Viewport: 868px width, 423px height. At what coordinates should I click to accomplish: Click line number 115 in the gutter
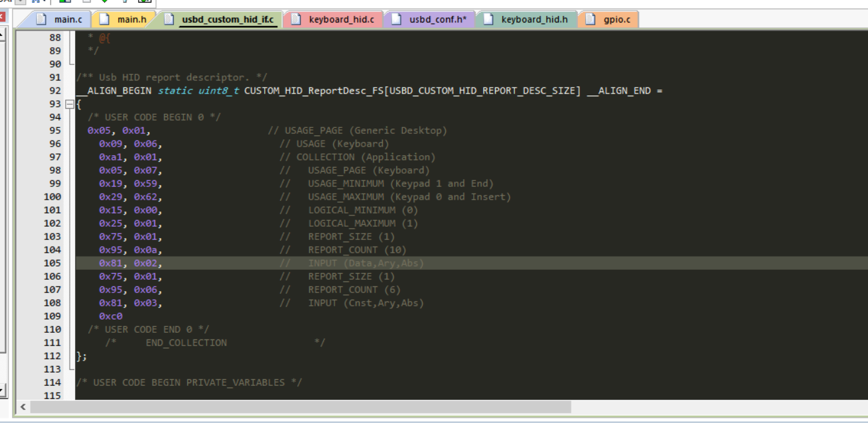point(52,396)
